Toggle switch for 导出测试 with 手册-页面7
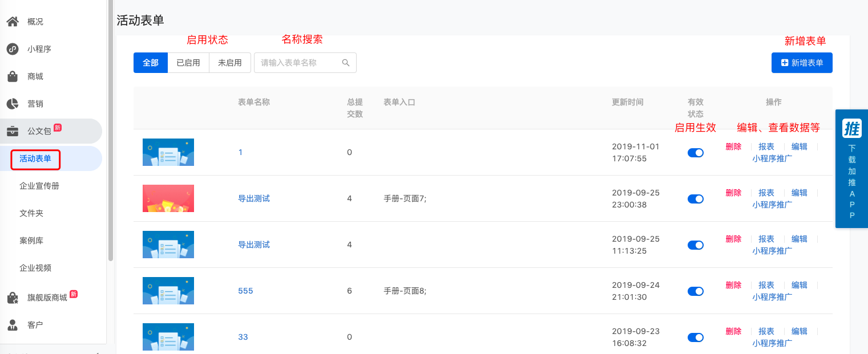Viewport: 868px width, 354px height. pyautogui.click(x=696, y=199)
